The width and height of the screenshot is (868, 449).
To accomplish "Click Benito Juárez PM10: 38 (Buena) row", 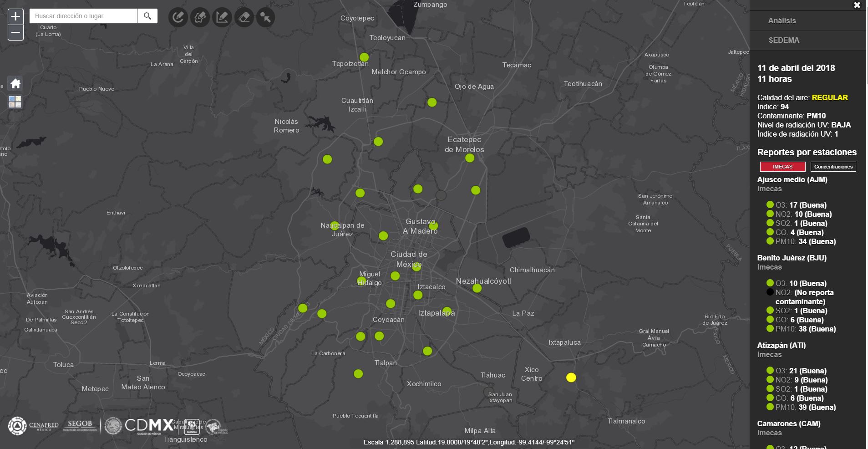I will coord(801,329).
